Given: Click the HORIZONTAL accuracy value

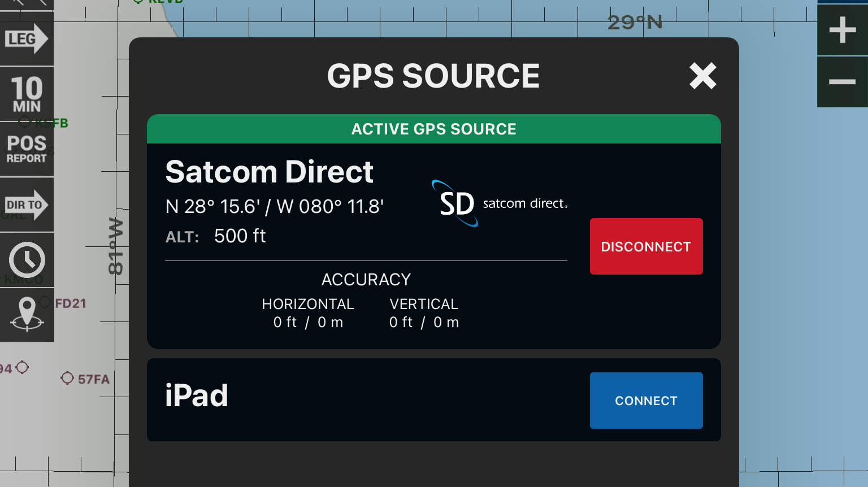Looking at the screenshot, I should (308, 322).
